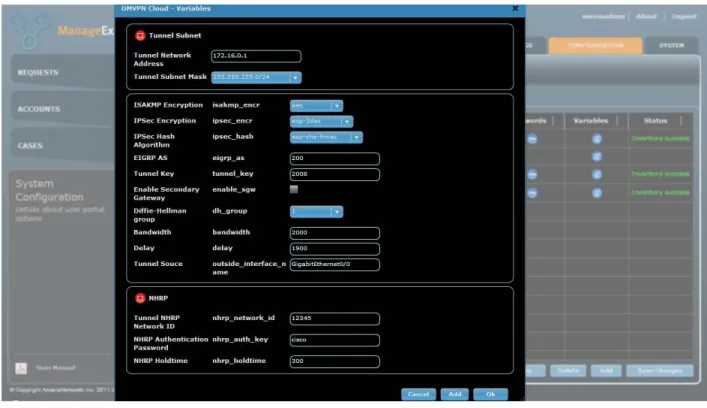Image resolution: width=707 pixels, height=408 pixels.
Task: Click the ManageEx logo icon
Action: (30, 31)
